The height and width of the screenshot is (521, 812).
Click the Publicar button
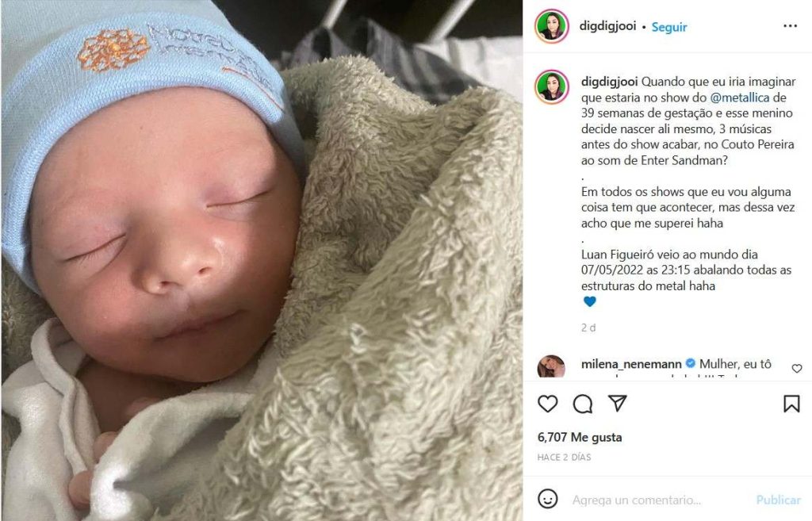point(779,500)
